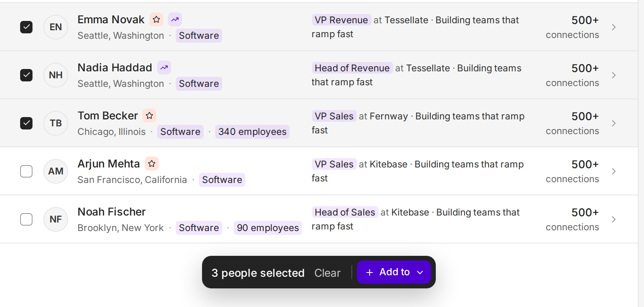Screen dimensions: 644x307
Task: Uncheck the Tom Becker checkbox
Action: tap(26, 123)
